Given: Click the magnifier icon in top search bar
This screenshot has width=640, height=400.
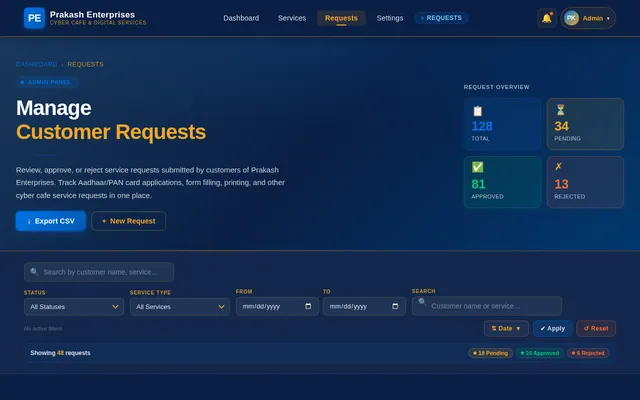Looking at the screenshot, I should [34, 272].
